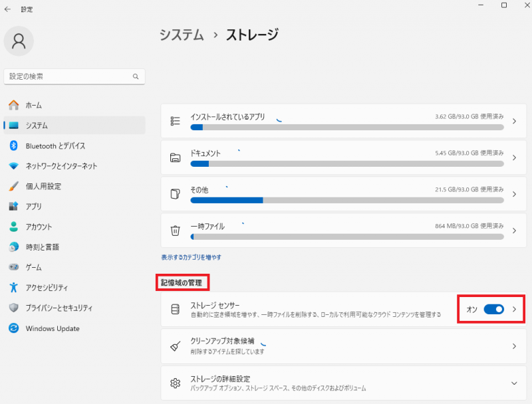
Task: Expand the ストレージの詳細設定 section chevron
Action: (514, 383)
